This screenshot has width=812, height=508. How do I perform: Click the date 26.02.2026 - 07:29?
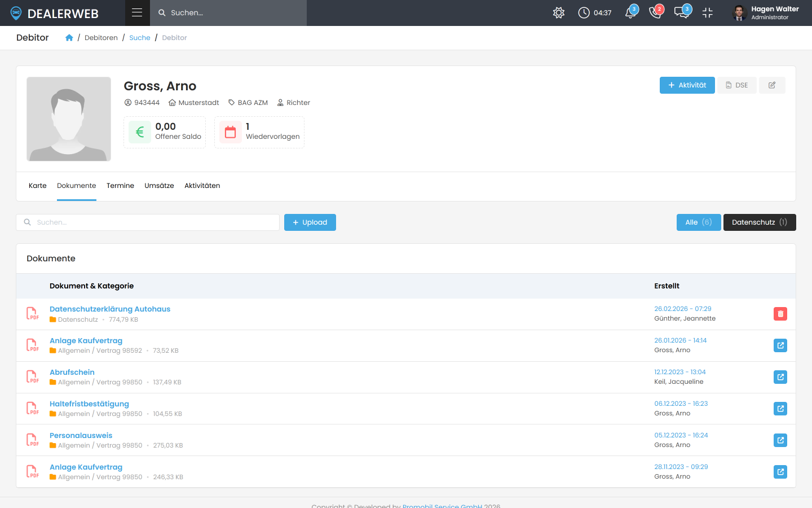683,309
